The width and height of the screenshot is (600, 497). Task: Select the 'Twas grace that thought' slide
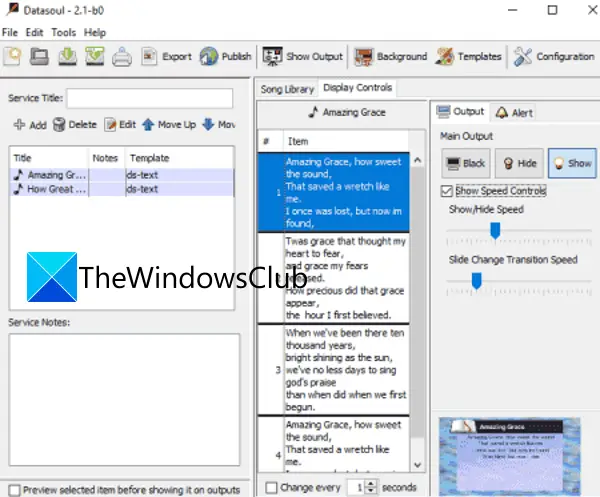[x=334, y=278]
